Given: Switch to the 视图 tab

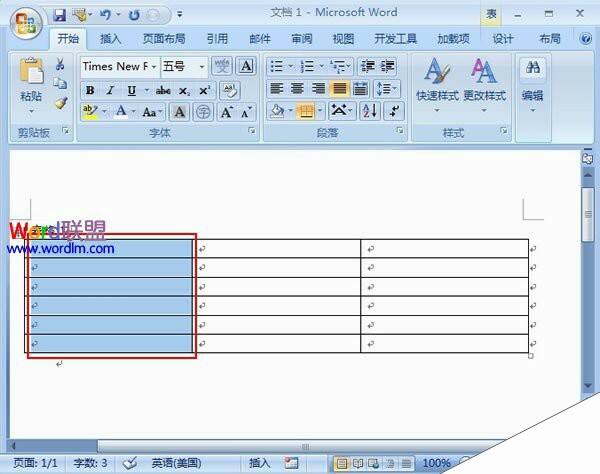Looking at the screenshot, I should pos(343,39).
